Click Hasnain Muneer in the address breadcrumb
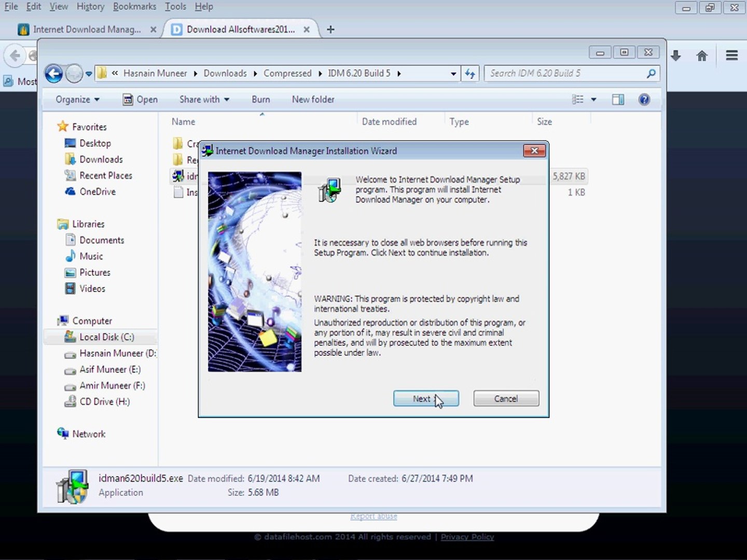The image size is (747, 560). click(x=155, y=73)
